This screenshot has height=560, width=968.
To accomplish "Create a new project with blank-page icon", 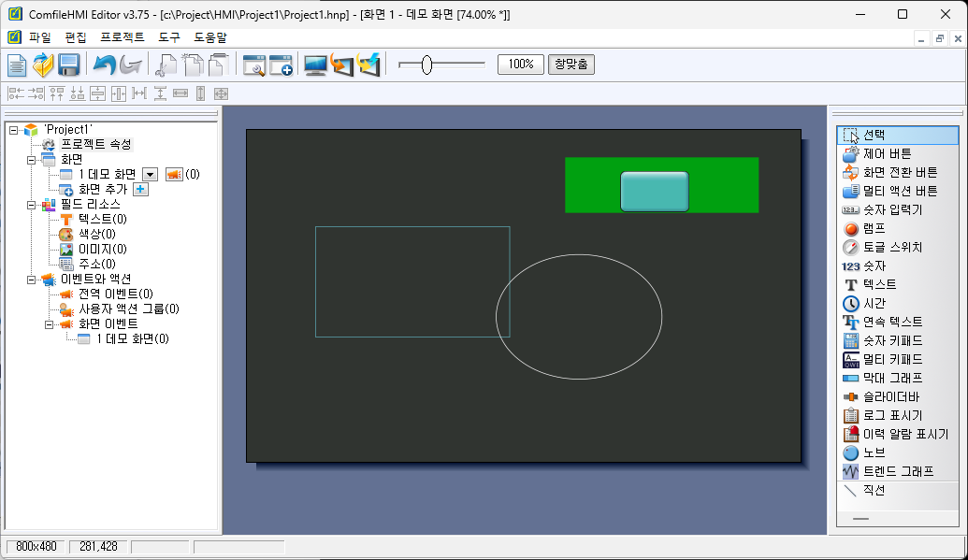I will pos(17,65).
